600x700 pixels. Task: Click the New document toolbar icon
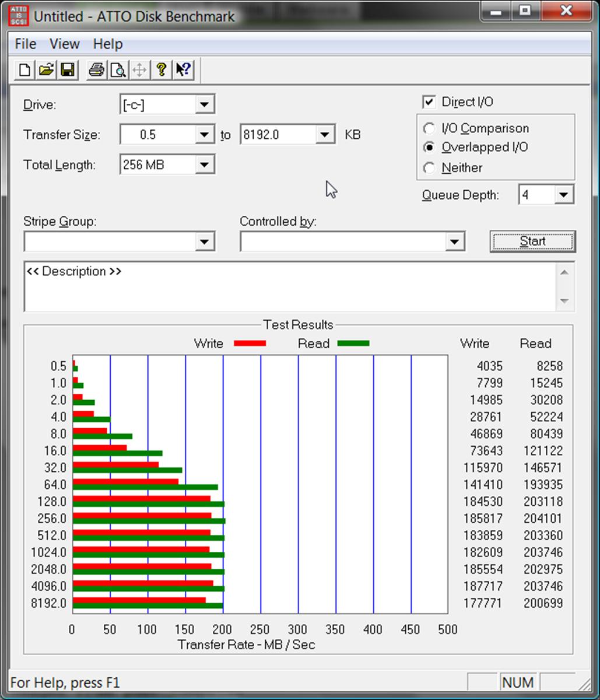point(24,71)
